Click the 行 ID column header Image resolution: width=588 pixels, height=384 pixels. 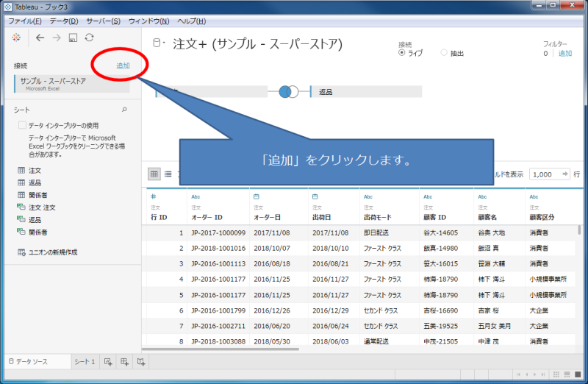pos(159,217)
